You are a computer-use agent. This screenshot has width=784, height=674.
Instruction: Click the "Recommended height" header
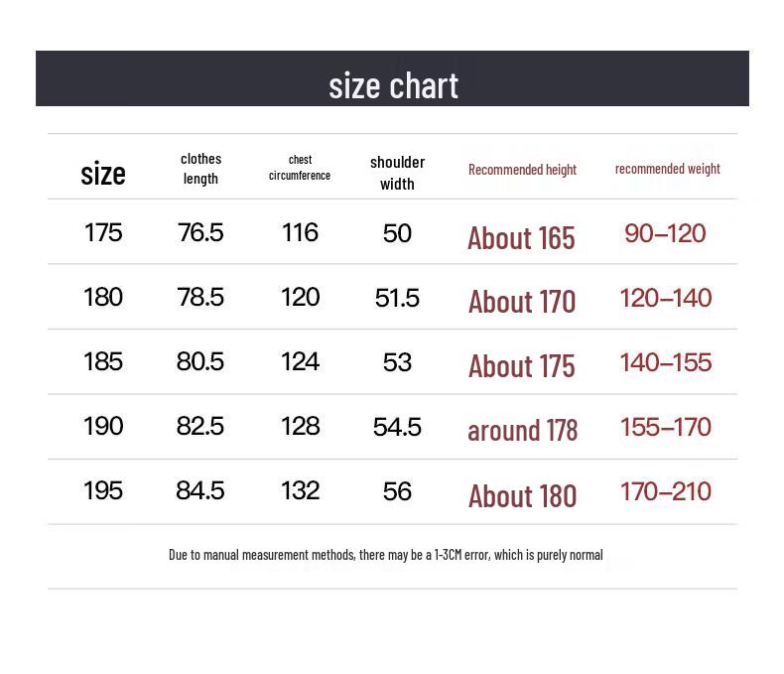[522, 170]
